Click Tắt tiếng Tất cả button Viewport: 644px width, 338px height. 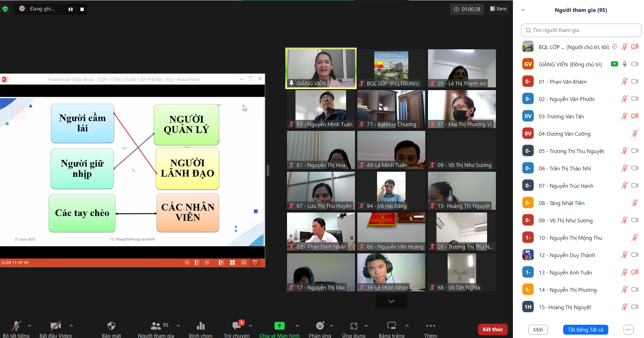(585, 329)
